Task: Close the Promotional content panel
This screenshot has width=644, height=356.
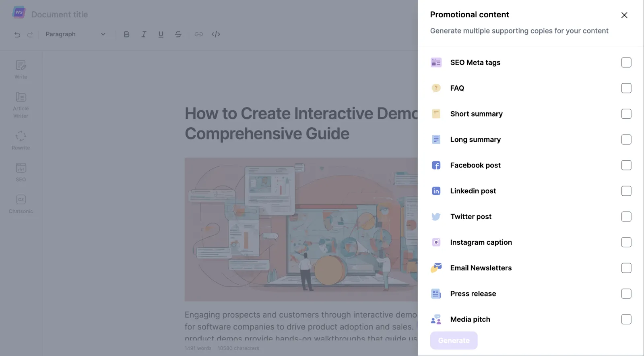Action: tap(624, 15)
